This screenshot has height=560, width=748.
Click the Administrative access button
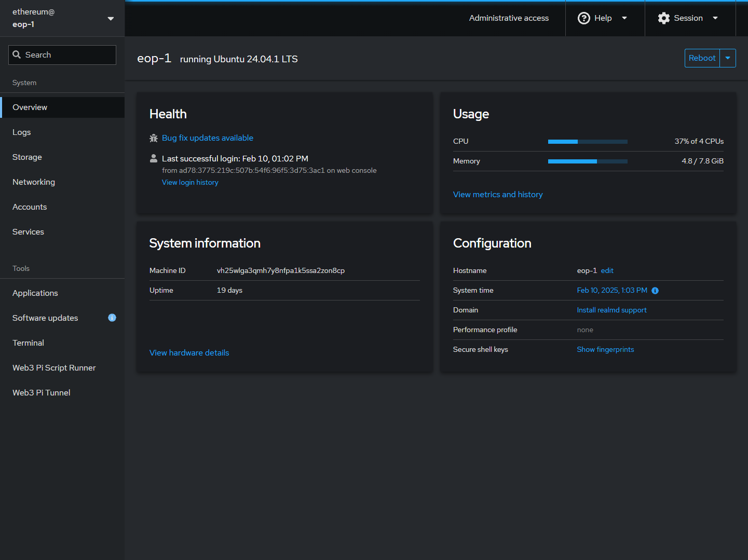(x=509, y=18)
